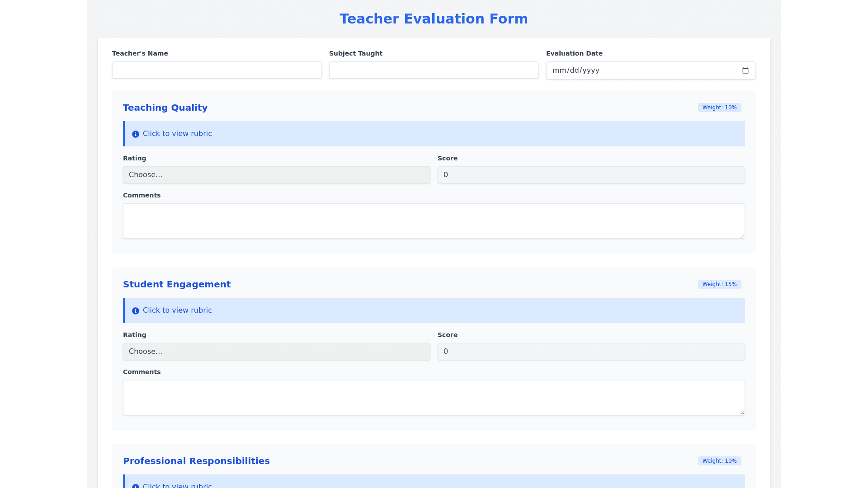Click the Teaching Quality rubric info icon

coord(136,134)
